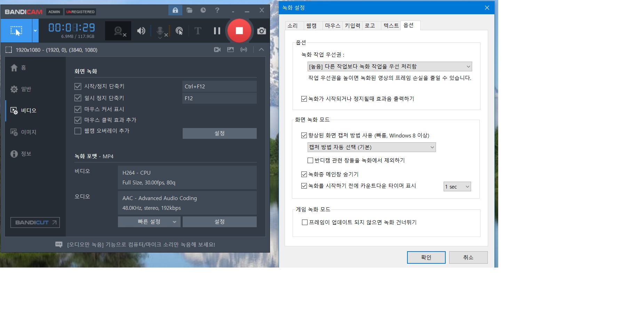This screenshot has height=318, width=644.
Task: Enable 반디캠 관련 창들을 녹화에서 제외하기
Action: click(x=310, y=160)
